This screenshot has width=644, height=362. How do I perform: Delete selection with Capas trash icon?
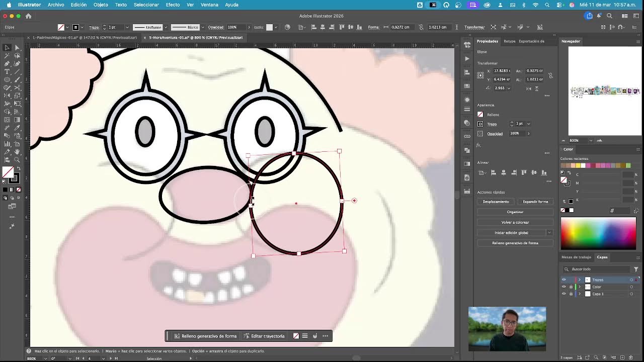pyautogui.click(x=631, y=357)
